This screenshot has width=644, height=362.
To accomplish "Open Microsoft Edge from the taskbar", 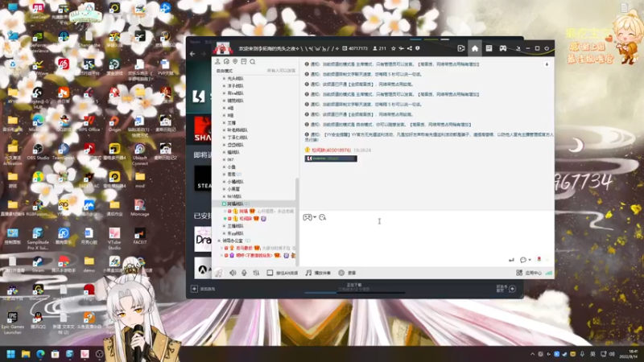I will click(40, 354).
